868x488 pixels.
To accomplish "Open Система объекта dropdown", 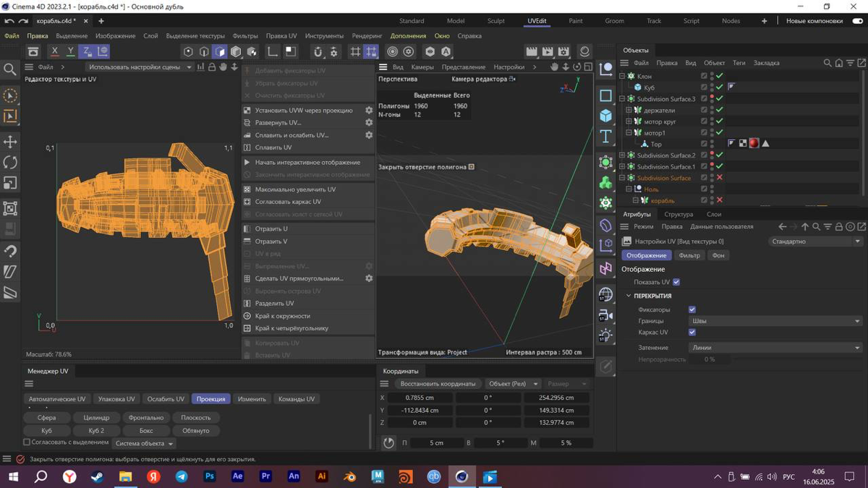I will pyautogui.click(x=144, y=443).
